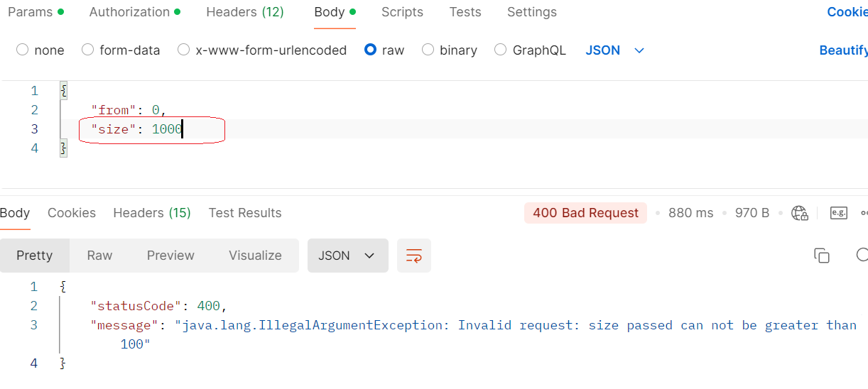Toggle the response line wrap icon
868x389 pixels.
click(x=414, y=256)
